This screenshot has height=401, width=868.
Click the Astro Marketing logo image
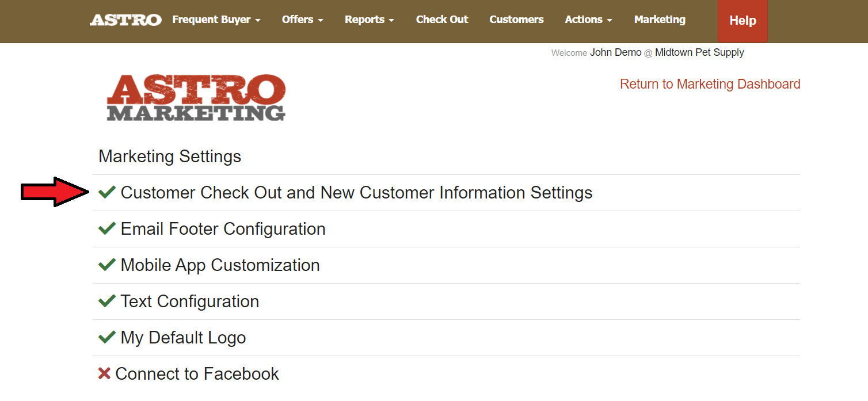196,97
